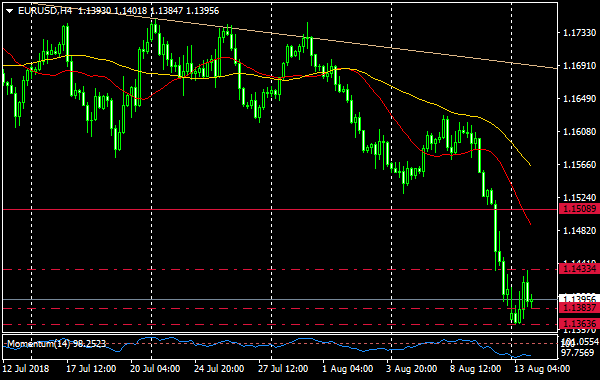Image resolution: width=600 pixels, height=380 pixels.
Task: Click the current price label 1.13956
Action: click(580, 298)
